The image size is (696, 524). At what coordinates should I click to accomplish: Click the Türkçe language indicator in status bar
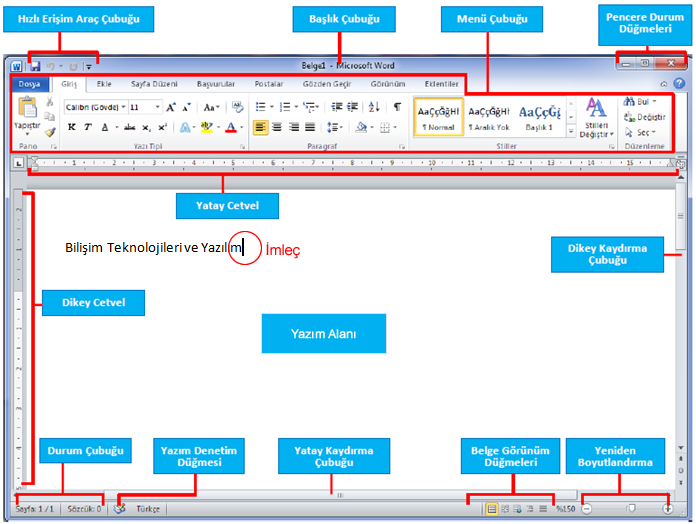[x=147, y=508]
